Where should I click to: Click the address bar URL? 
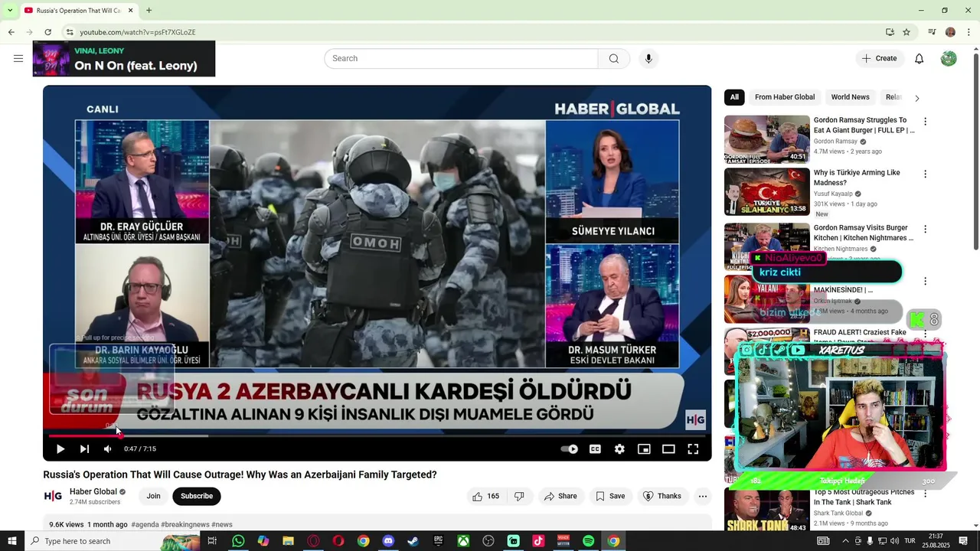tap(138, 32)
